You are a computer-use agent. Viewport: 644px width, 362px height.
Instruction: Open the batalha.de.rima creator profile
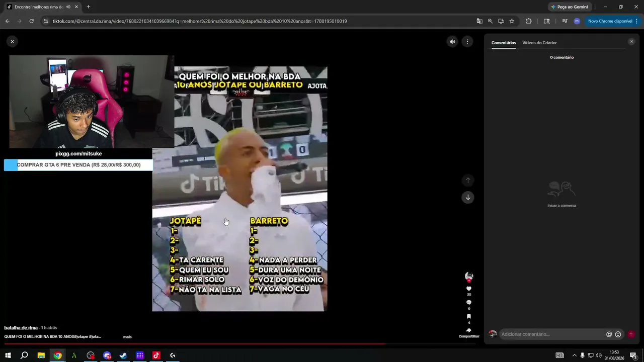pyautogui.click(x=21, y=328)
